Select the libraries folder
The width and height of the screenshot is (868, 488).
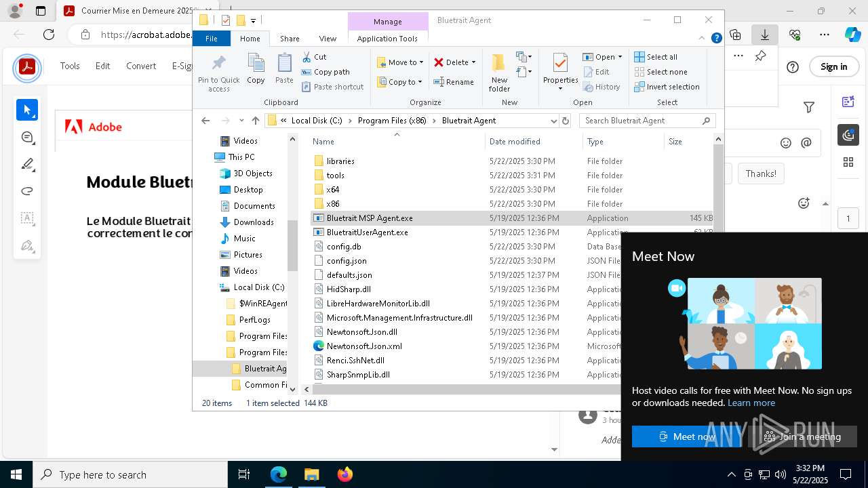(340, 161)
